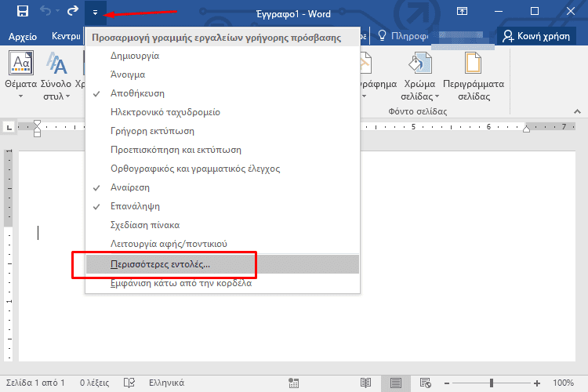Select the Web Layout view icon

pyautogui.click(x=427, y=383)
